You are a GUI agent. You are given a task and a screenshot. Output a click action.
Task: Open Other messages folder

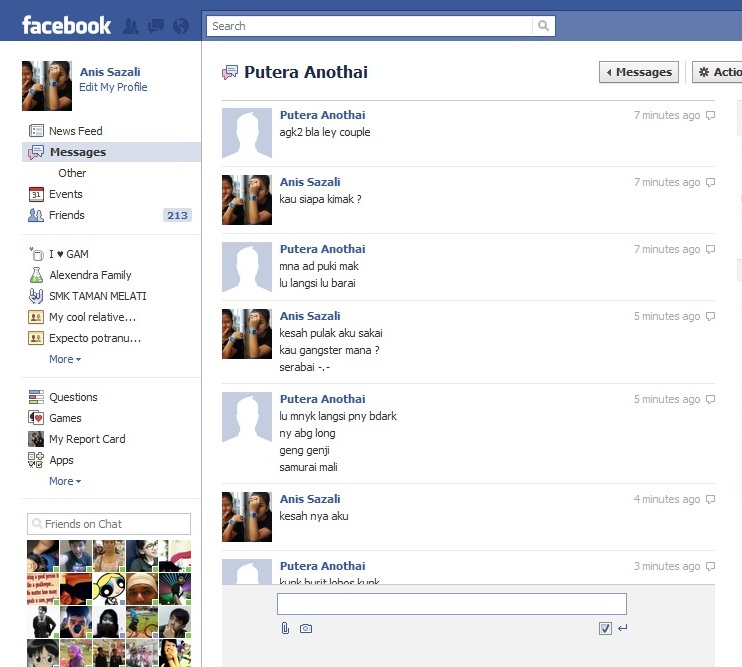coord(72,173)
